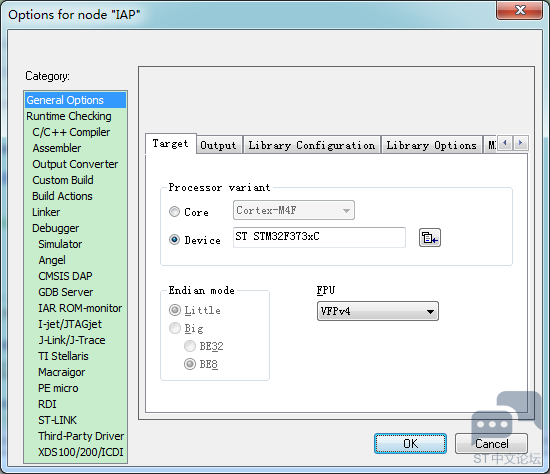Image resolution: width=550 pixels, height=474 pixels.
Task: Select GDB Server in category list
Action: tap(75, 292)
